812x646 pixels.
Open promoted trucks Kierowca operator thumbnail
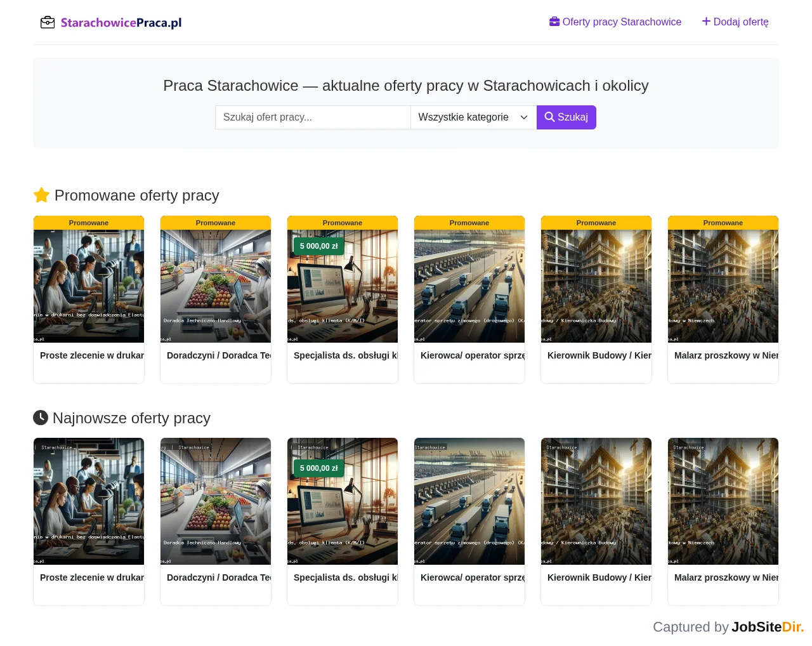(469, 286)
